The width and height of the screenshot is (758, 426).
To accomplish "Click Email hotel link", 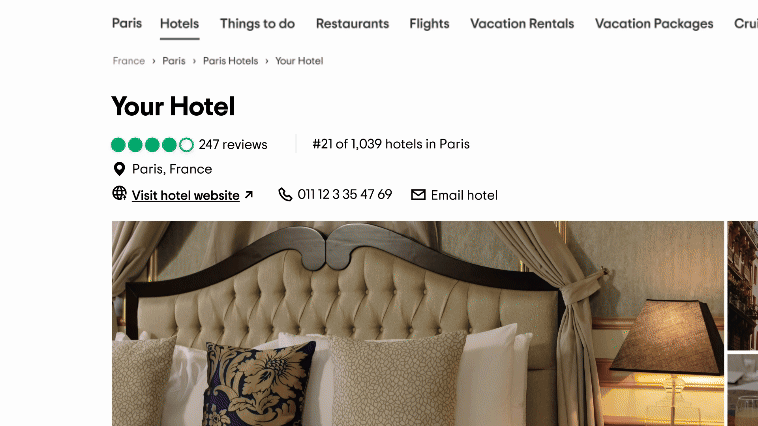I will tap(464, 195).
